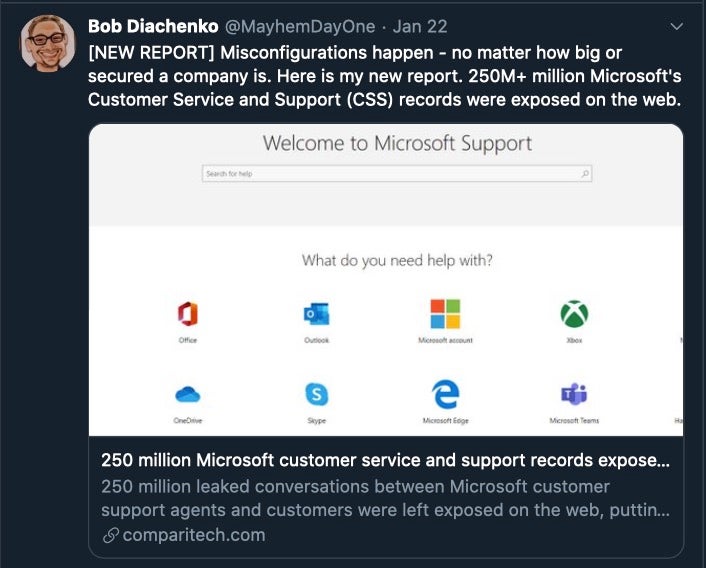Image resolution: width=706 pixels, height=568 pixels.
Task: Click the Xbox icon
Action: point(573,315)
